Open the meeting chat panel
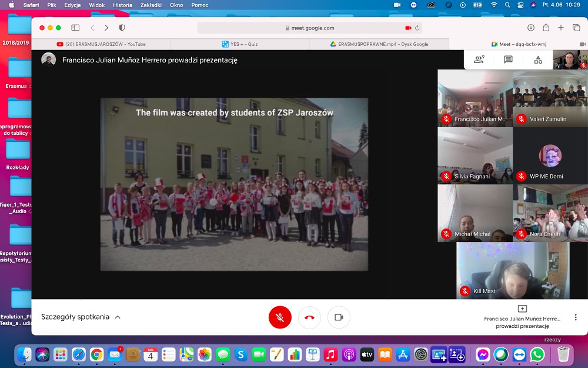 508,59
